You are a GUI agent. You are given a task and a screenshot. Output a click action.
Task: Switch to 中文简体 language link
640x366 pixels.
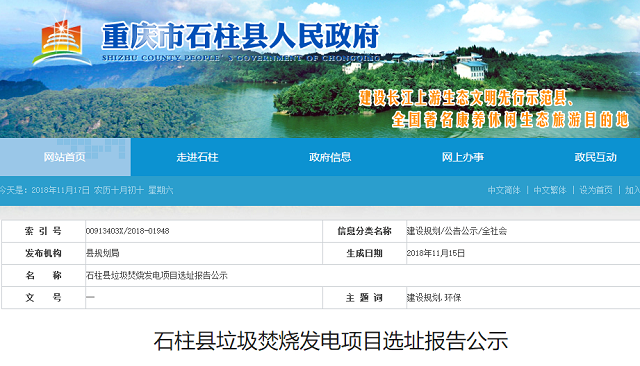504,190
